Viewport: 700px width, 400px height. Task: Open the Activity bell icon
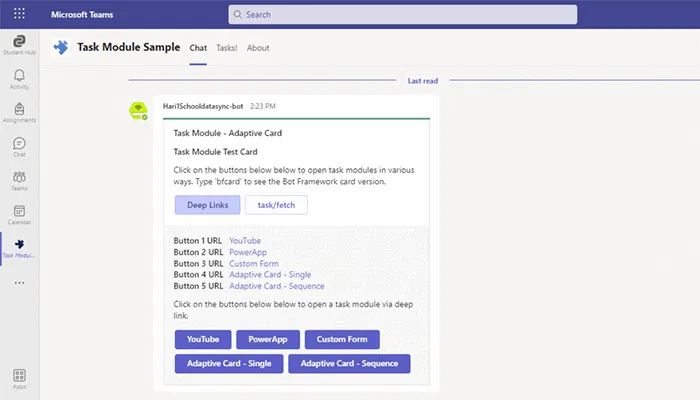pos(19,80)
